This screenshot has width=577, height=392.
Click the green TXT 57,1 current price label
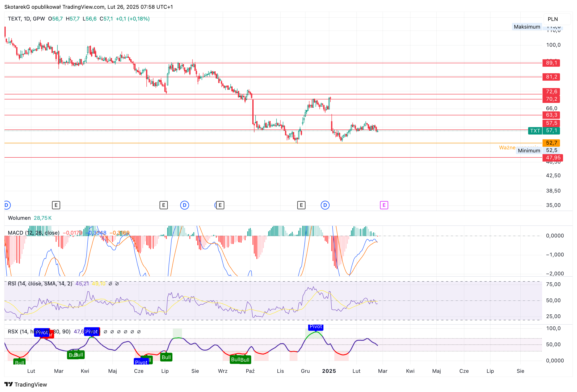[544, 131]
